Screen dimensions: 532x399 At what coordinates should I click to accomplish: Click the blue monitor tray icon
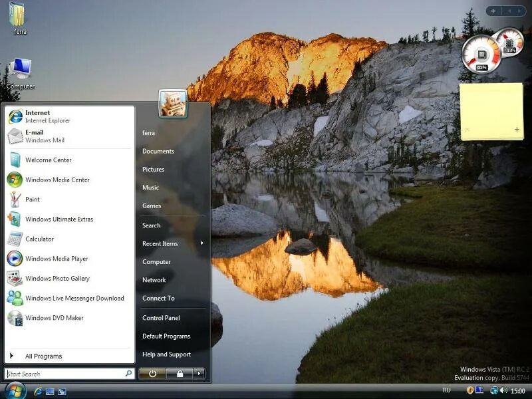[x=479, y=390]
